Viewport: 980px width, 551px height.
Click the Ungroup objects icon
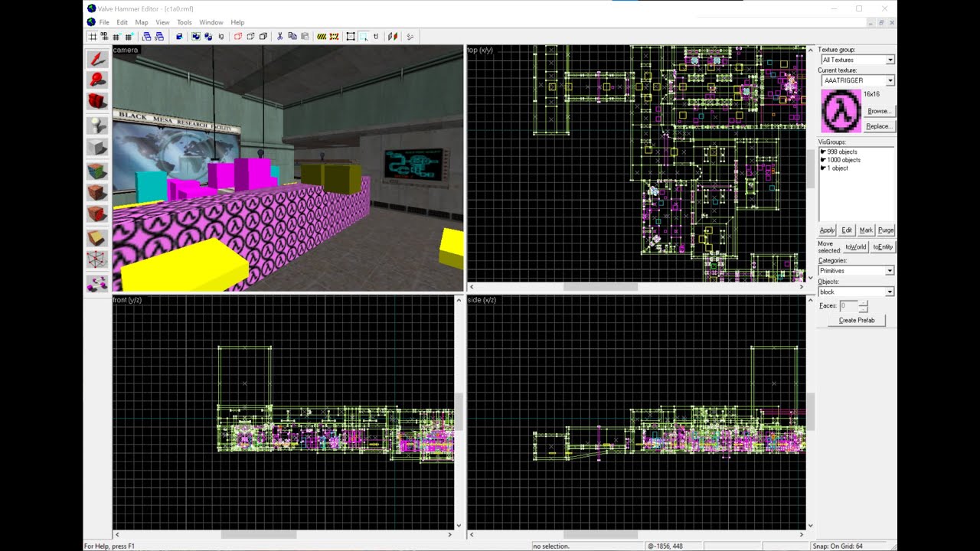click(208, 36)
